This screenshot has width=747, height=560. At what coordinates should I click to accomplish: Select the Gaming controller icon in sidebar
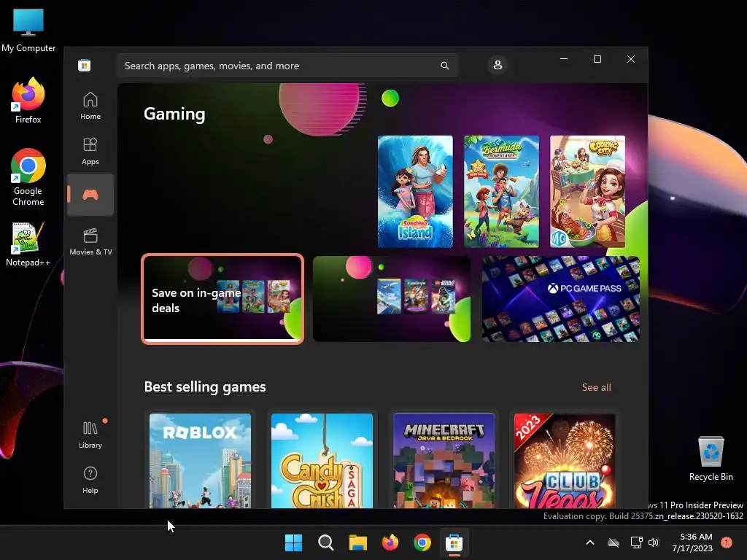[90, 195]
